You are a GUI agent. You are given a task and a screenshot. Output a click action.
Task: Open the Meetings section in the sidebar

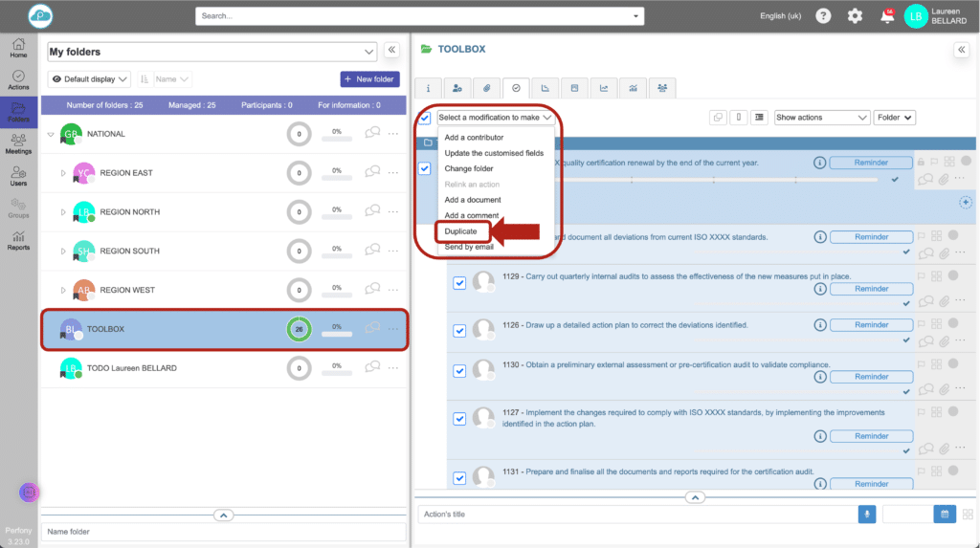pos(18,143)
